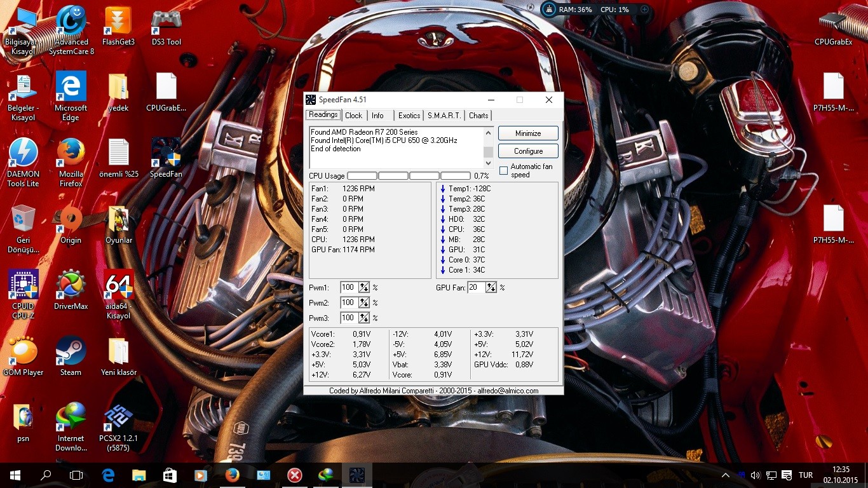868x488 pixels.
Task: Open Task View on the taskbar
Action: click(x=76, y=475)
